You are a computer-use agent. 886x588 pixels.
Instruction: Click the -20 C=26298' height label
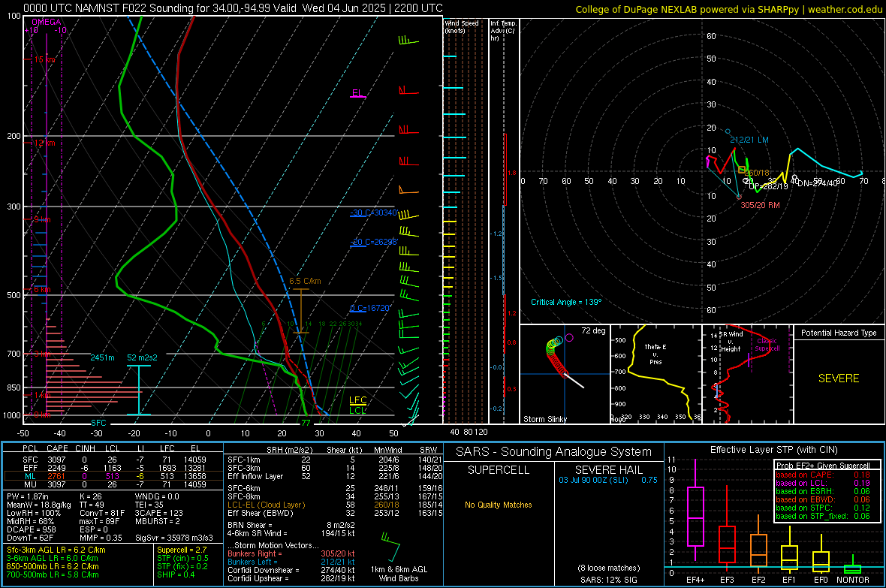(x=373, y=241)
